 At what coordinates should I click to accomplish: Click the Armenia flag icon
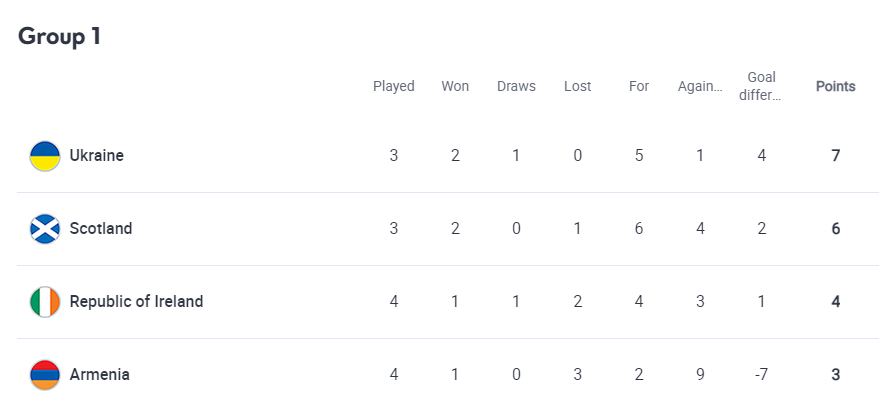45,375
